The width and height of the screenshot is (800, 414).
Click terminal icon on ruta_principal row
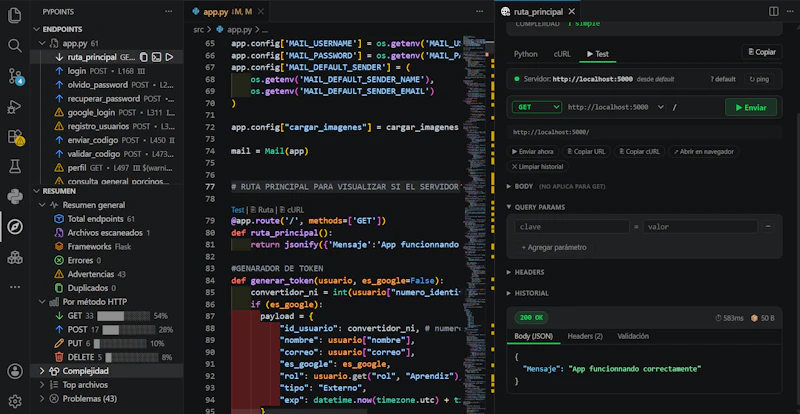pyautogui.click(x=157, y=57)
